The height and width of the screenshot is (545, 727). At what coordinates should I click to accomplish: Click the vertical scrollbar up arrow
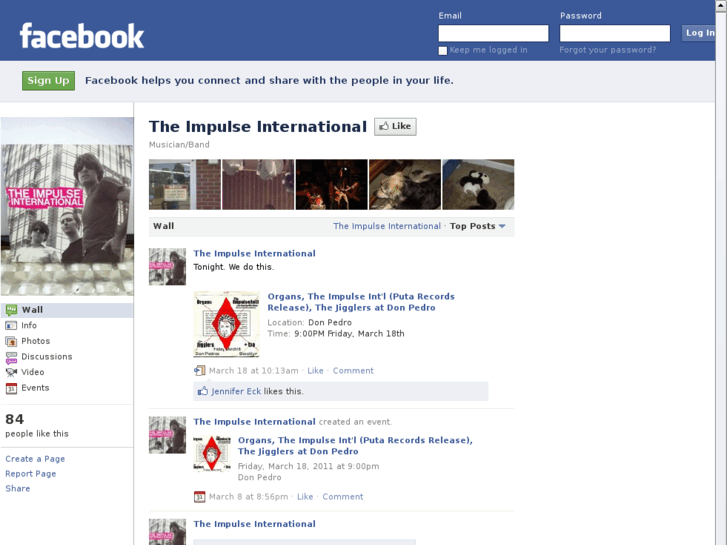click(x=721, y=4)
